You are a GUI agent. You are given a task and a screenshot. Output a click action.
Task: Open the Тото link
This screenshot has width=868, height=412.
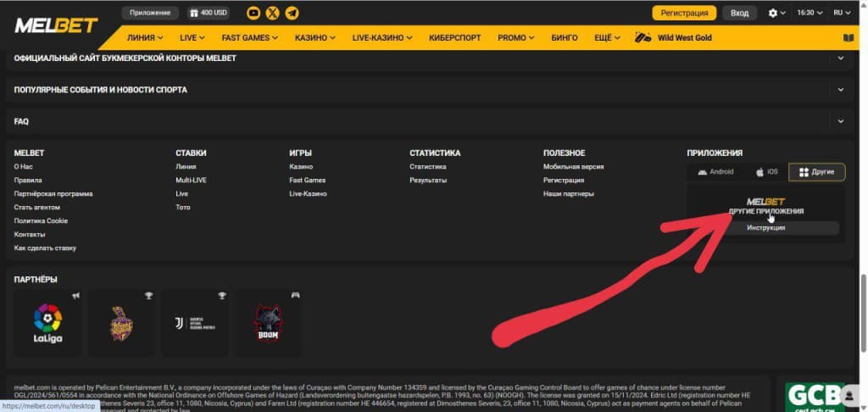point(183,208)
